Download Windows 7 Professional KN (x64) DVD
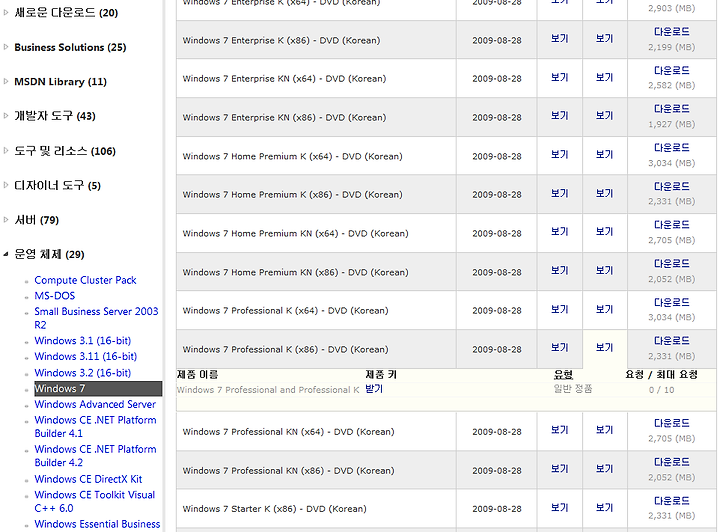 point(671,423)
